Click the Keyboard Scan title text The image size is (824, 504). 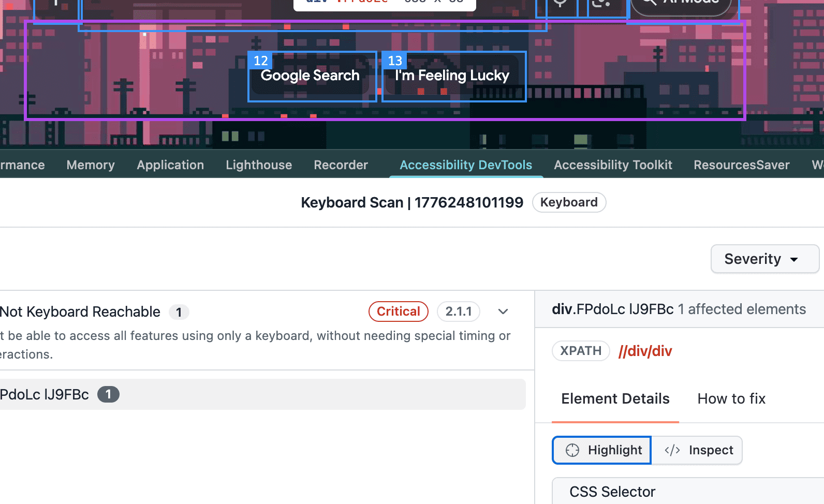(x=412, y=202)
